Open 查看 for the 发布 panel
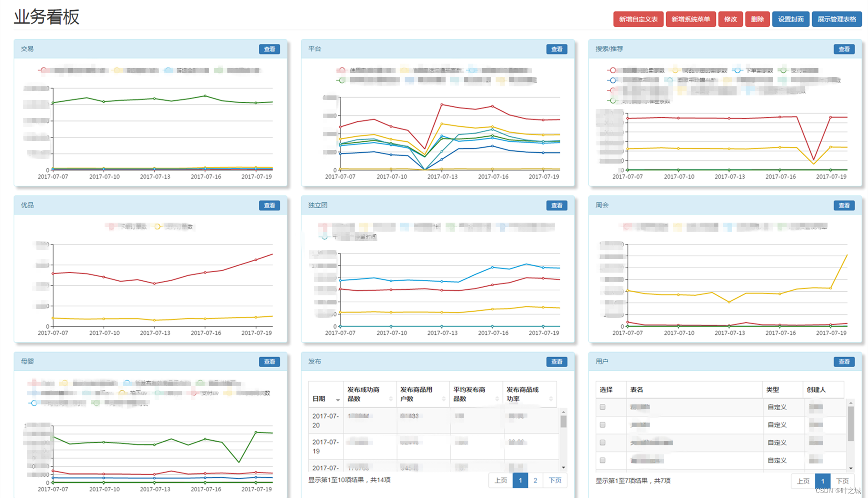The height and width of the screenshot is (498, 868). coord(557,362)
